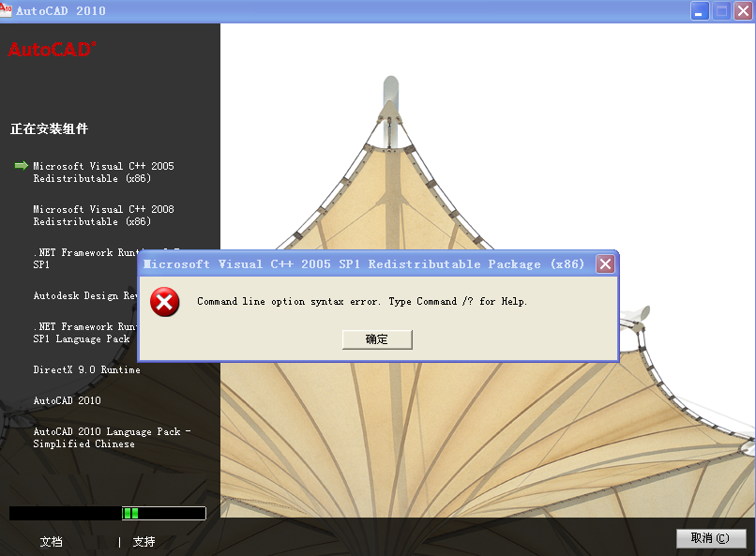The height and width of the screenshot is (556, 756).
Task: Select Microsoft Visual C++ 2005 Redistributable (x86)
Action: pos(104,173)
